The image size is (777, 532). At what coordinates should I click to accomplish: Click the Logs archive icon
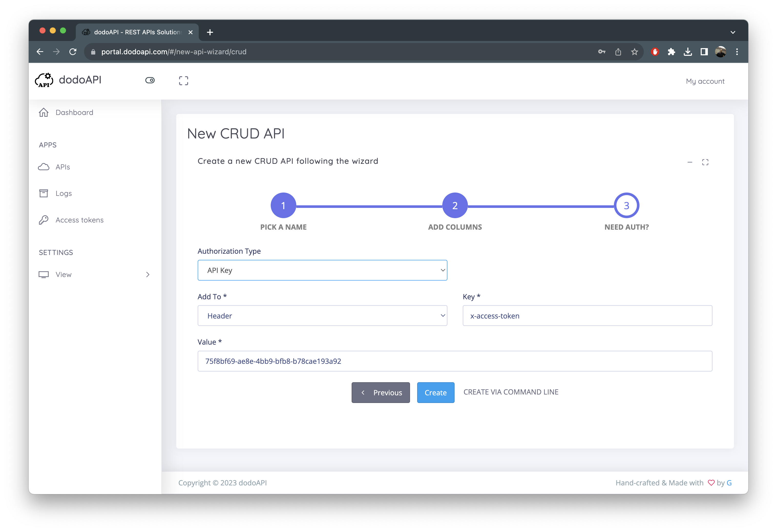44,193
